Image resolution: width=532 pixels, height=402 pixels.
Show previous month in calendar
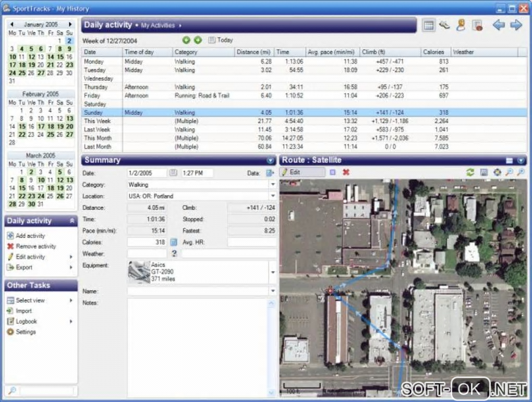coord(12,25)
